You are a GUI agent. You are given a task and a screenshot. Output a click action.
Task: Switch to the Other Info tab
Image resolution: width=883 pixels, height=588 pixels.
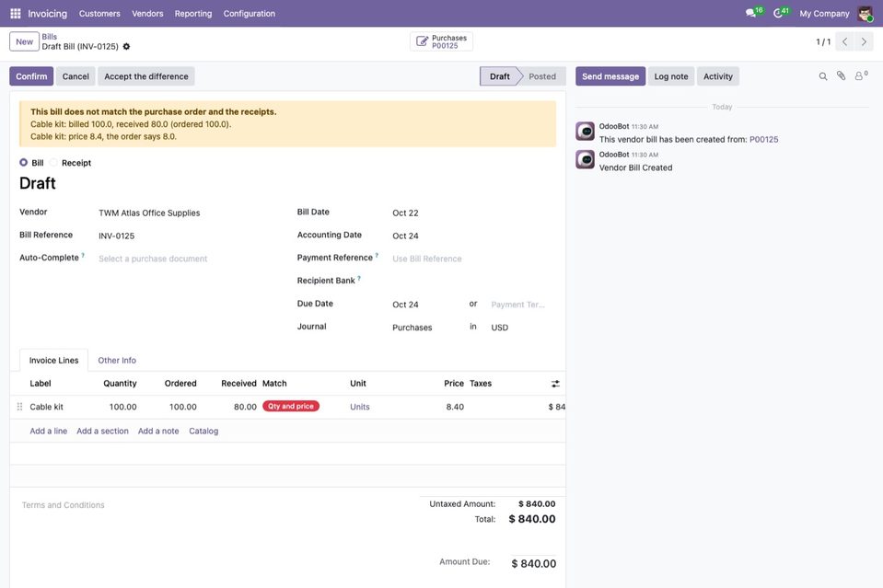click(x=117, y=360)
